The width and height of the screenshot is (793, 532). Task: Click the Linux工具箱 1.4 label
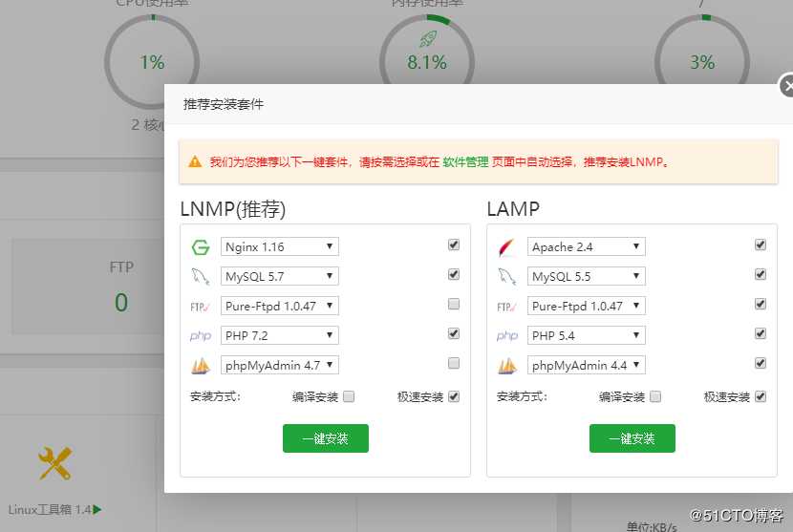(50, 510)
